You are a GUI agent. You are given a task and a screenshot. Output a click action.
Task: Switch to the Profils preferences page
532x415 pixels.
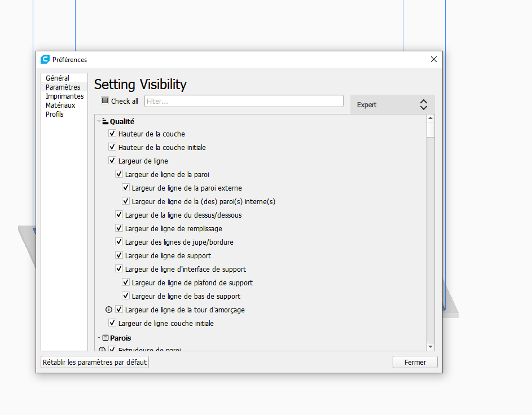(x=64, y=114)
